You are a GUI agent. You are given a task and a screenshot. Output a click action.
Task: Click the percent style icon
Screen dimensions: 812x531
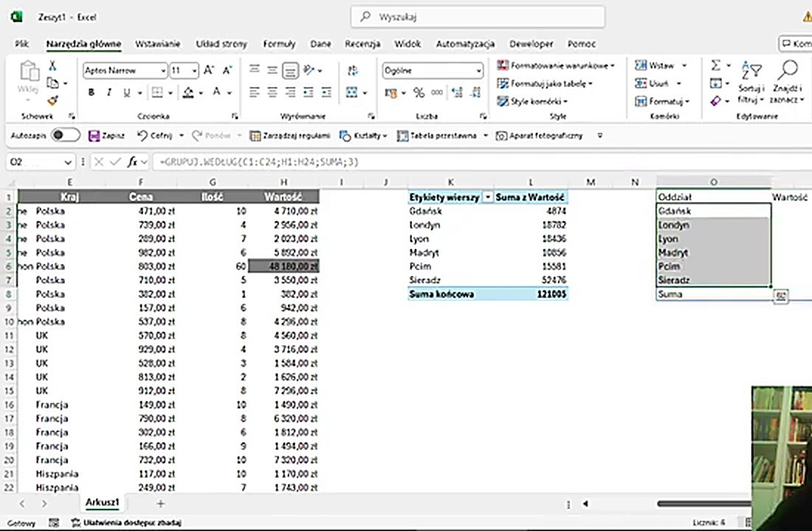point(419,93)
